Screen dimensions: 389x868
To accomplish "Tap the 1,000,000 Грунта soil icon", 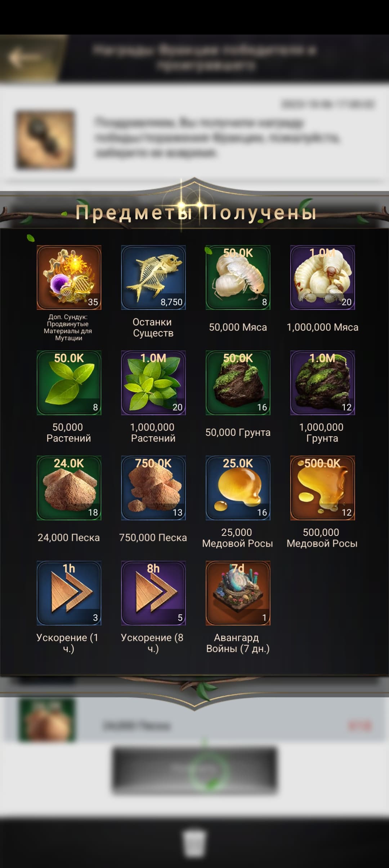I will (323, 383).
